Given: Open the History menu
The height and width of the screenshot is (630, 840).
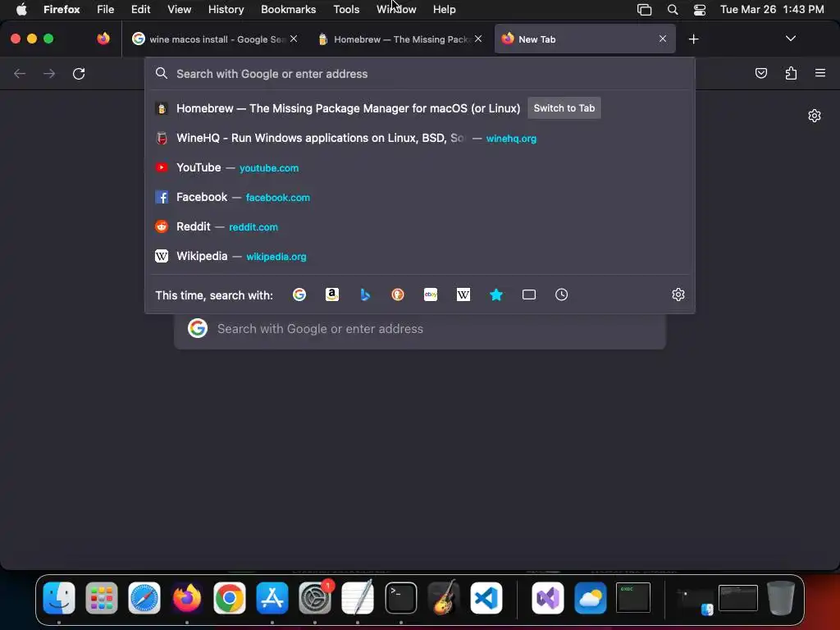Looking at the screenshot, I should point(226,9).
